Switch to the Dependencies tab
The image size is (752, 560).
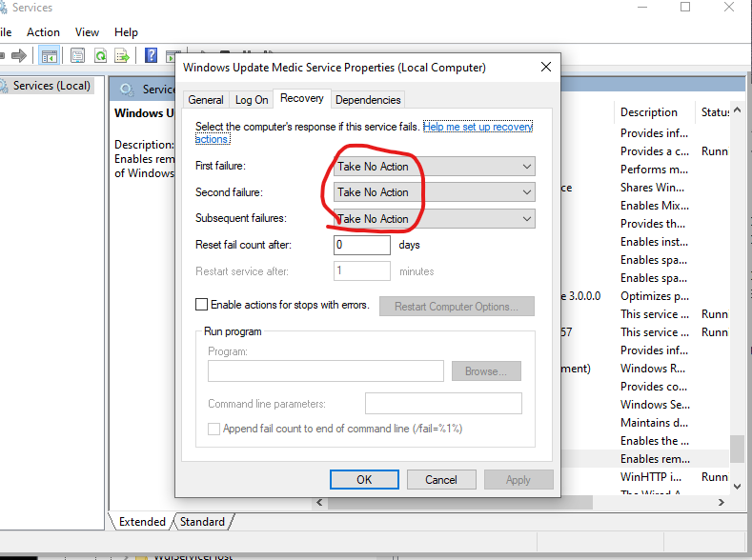pyautogui.click(x=368, y=100)
